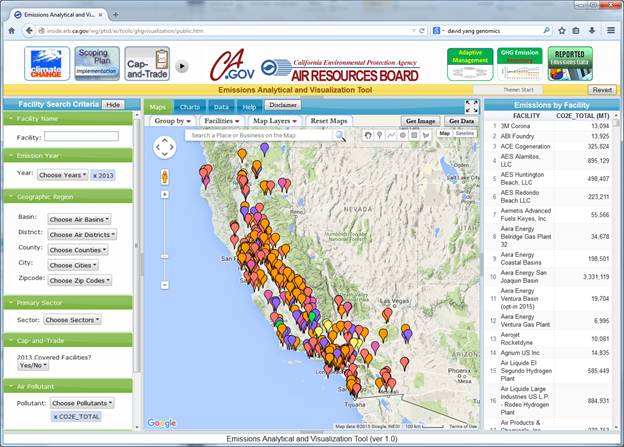Click the fullscreen expand map icon

471,106
